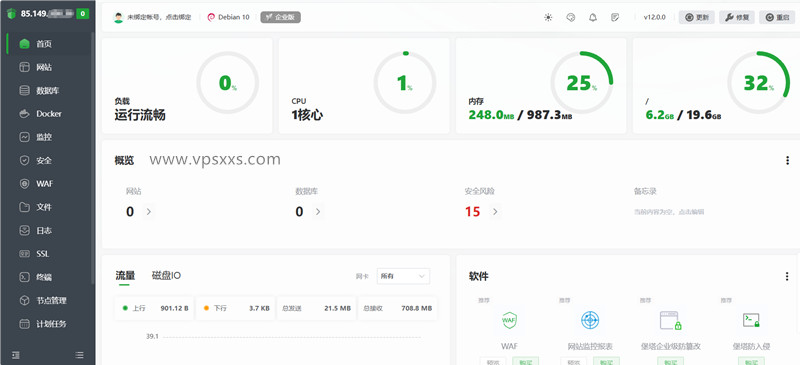Open the 终端 terminal sidebar item

point(48,277)
